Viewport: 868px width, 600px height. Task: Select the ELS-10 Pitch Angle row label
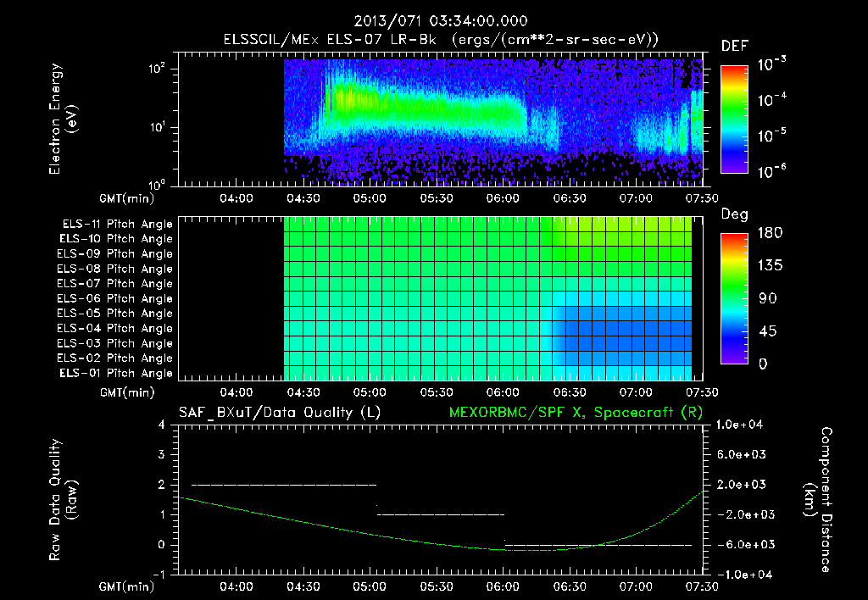point(116,239)
